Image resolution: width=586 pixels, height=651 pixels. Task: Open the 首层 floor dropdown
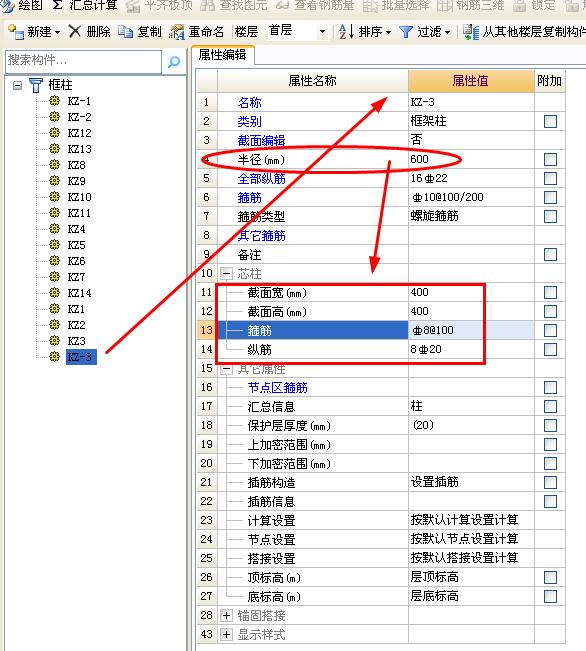[x=322, y=32]
